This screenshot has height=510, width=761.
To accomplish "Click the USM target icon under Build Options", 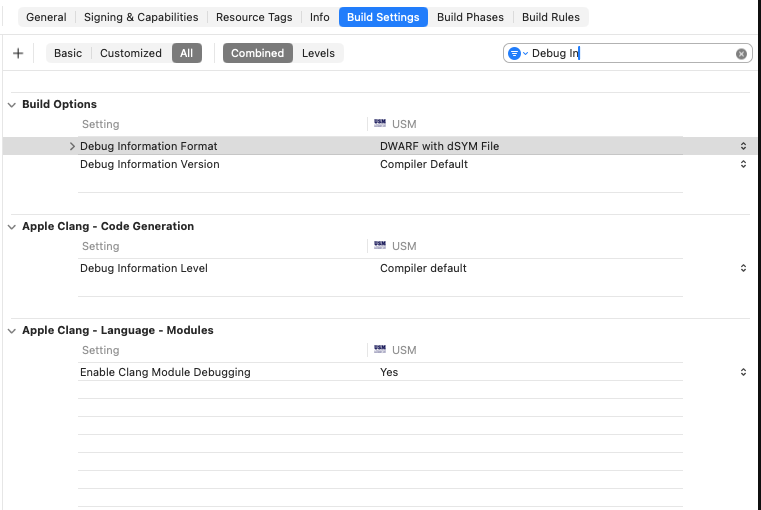I will click(380, 124).
